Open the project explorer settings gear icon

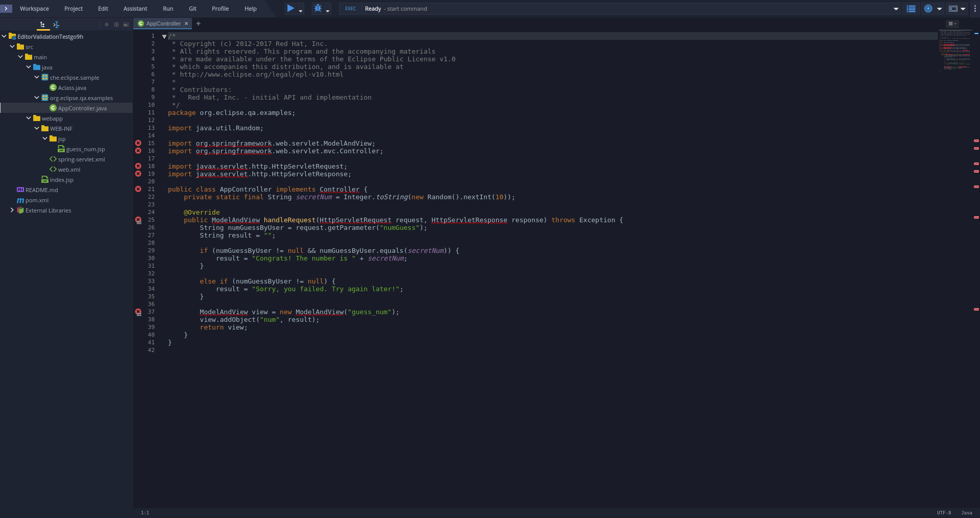tap(107, 24)
